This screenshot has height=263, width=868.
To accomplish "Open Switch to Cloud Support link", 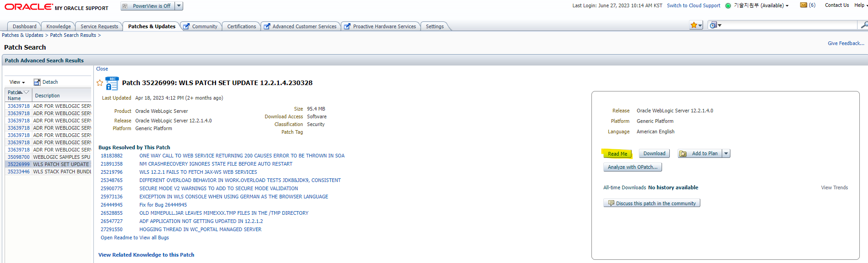I will [x=693, y=5].
